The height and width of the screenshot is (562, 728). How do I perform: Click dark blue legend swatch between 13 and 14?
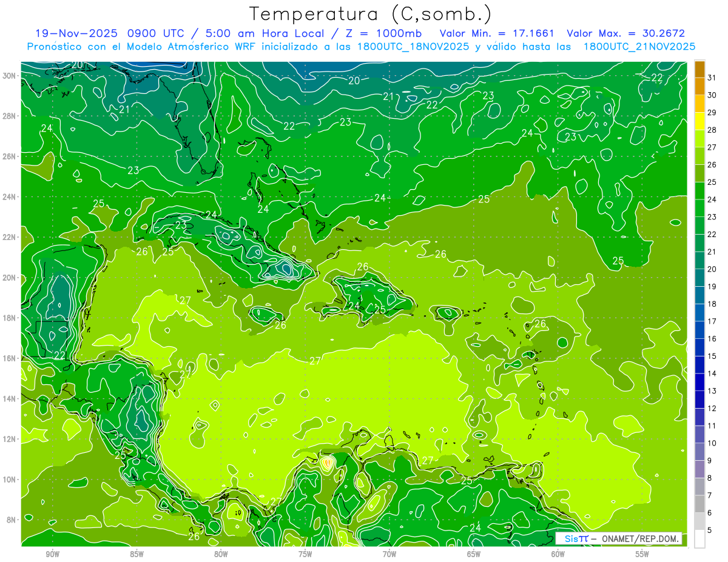(699, 383)
